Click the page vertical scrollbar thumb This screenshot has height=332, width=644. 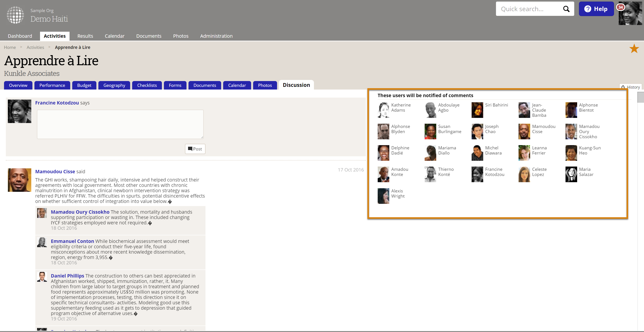[640, 97]
